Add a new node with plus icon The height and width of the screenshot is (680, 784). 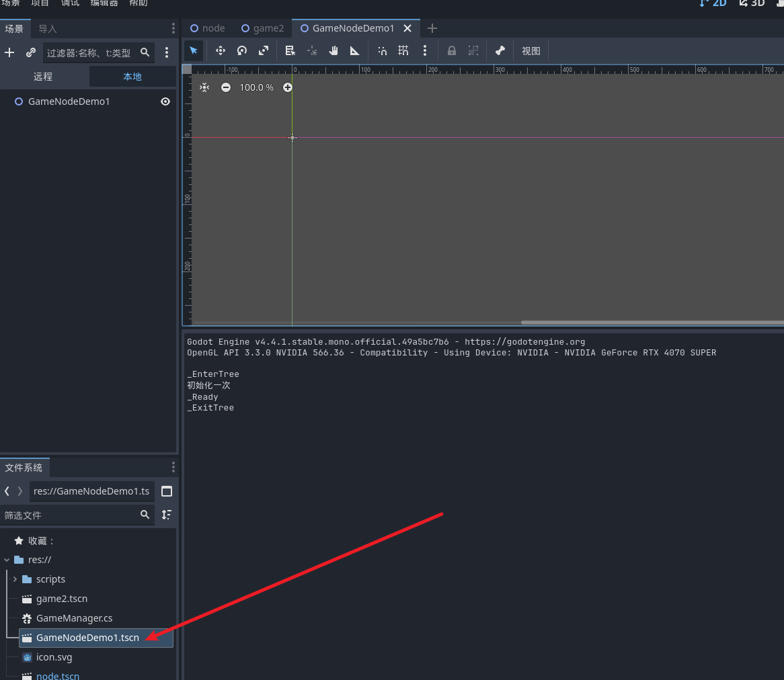click(x=9, y=52)
